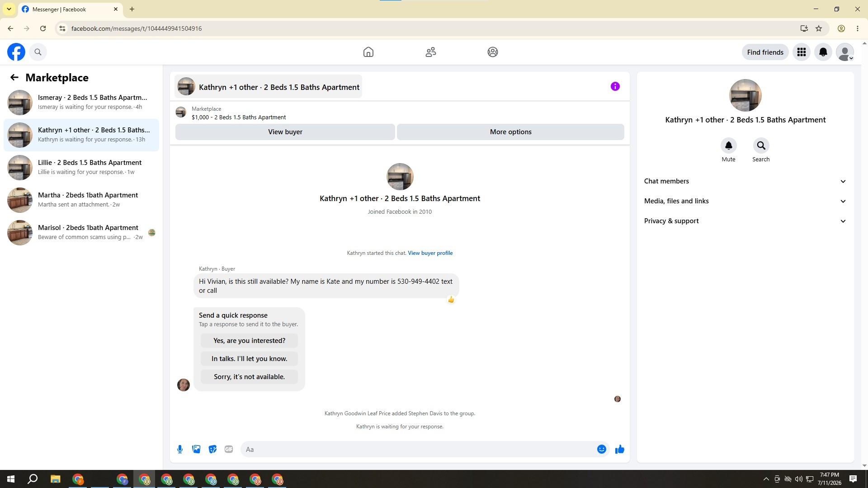Attach a photo with the image icon
The image size is (868, 488).
pyautogui.click(x=196, y=449)
